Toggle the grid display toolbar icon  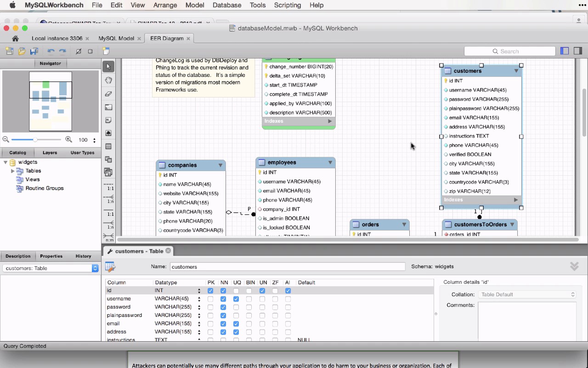(79, 51)
